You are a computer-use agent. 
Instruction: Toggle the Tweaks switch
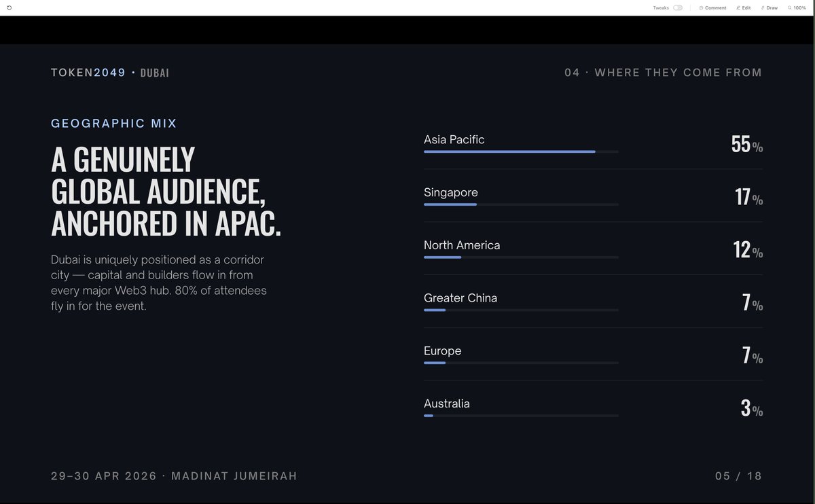(x=678, y=7)
